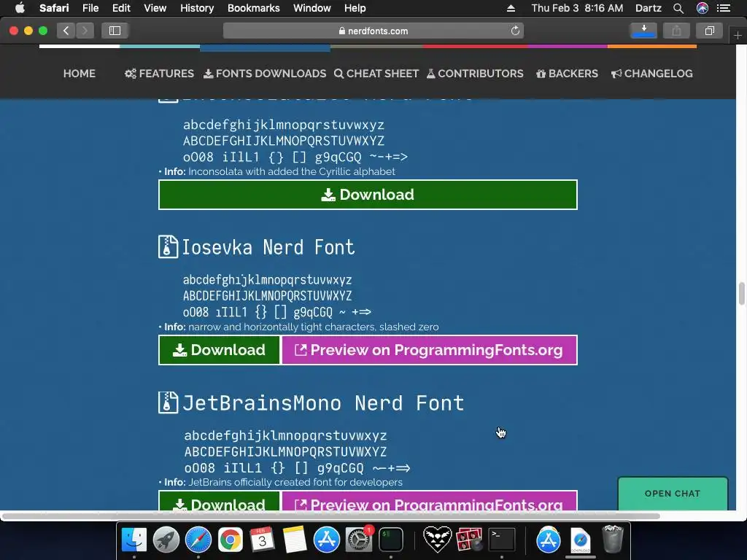Screen dimensions: 747x560
Task: Click the vertical page scrollbar thumb
Action: pos(741,293)
